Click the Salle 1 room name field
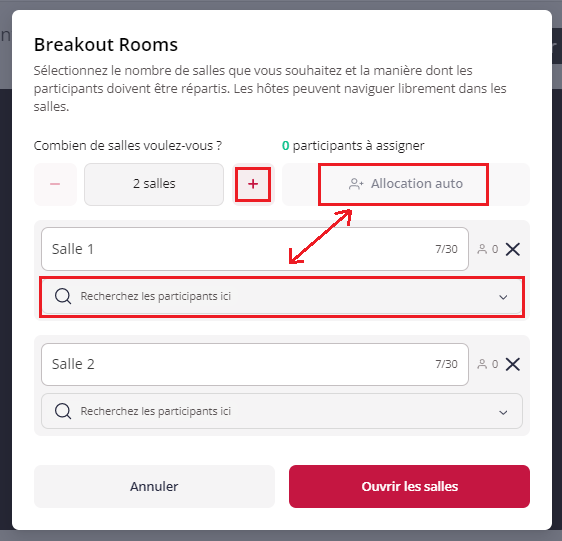Viewport: 562px width, 541px height. pyautogui.click(x=255, y=249)
